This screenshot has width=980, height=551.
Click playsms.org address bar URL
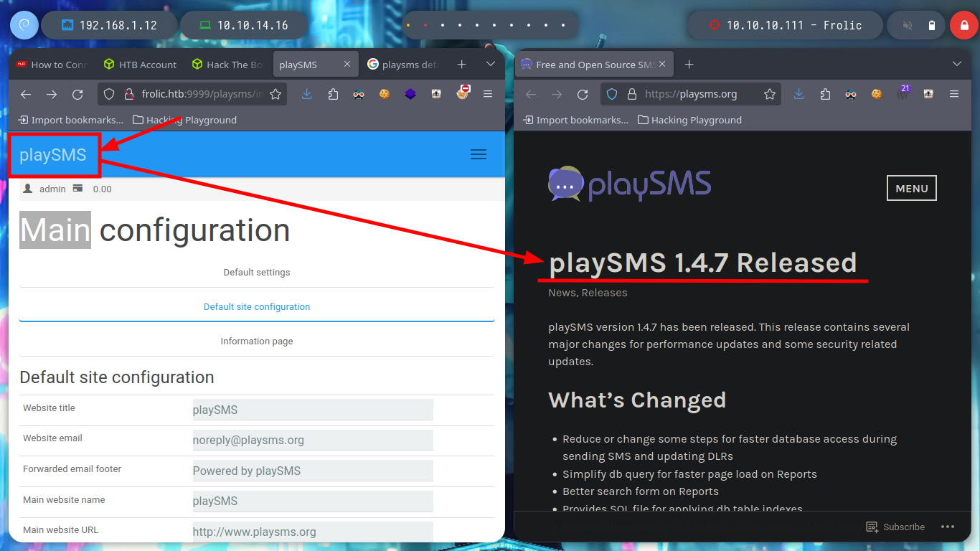(691, 94)
